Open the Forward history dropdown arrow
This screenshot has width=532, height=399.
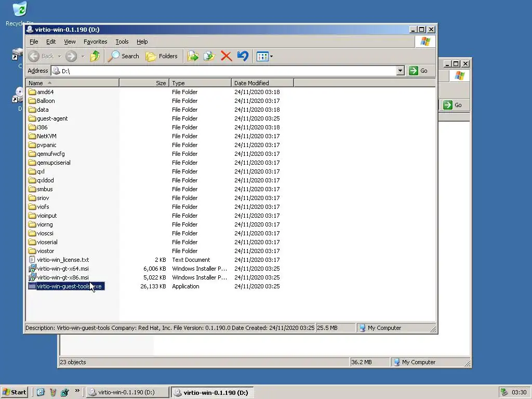(x=83, y=56)
